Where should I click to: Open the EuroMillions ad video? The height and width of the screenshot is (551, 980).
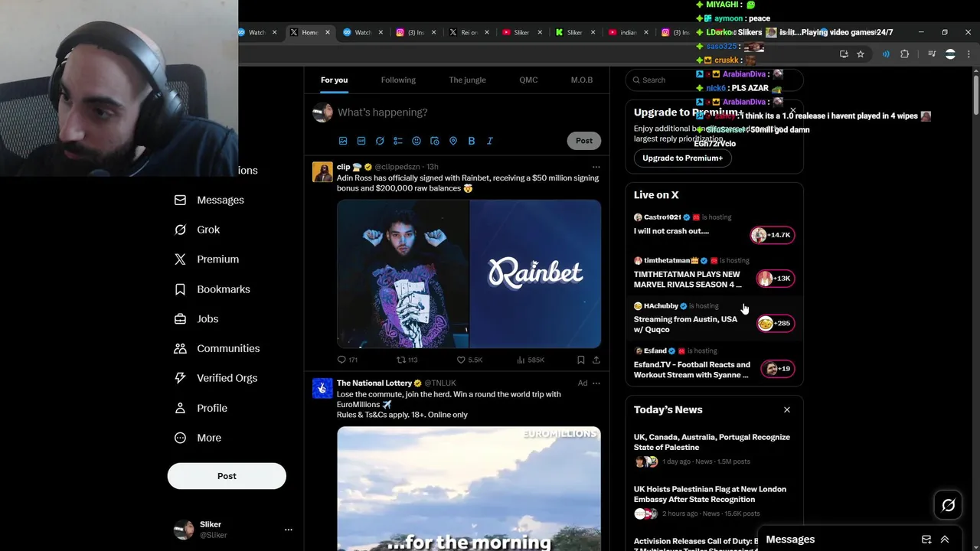point(469,489)
